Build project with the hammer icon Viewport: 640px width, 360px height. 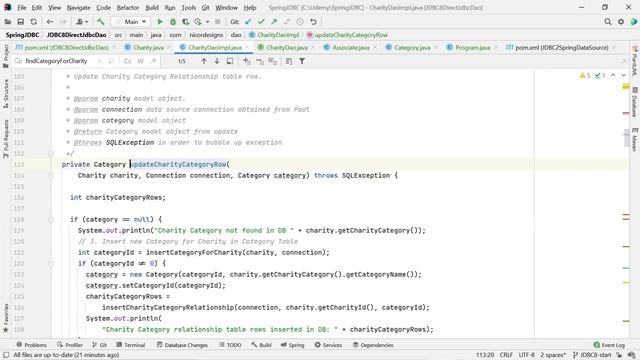click(x=100, y=22)
